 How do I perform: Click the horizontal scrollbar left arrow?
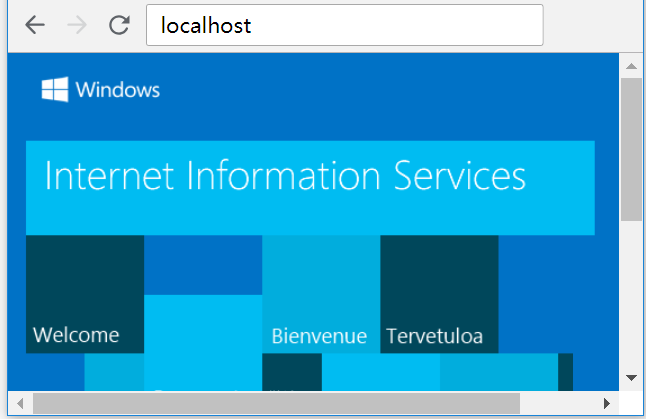(20, 403)
